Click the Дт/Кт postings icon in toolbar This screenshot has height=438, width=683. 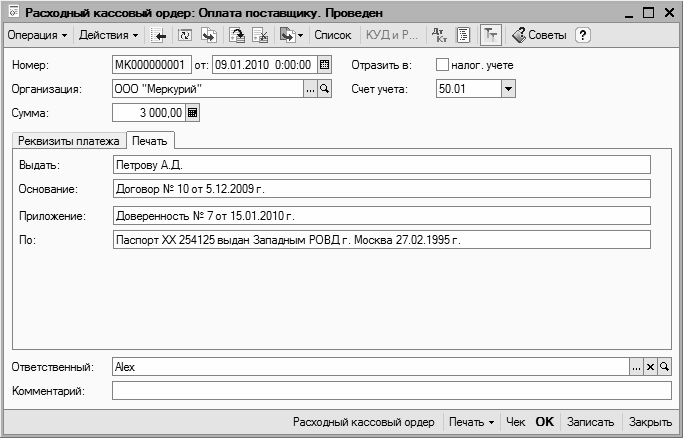[x=439, y=35]
